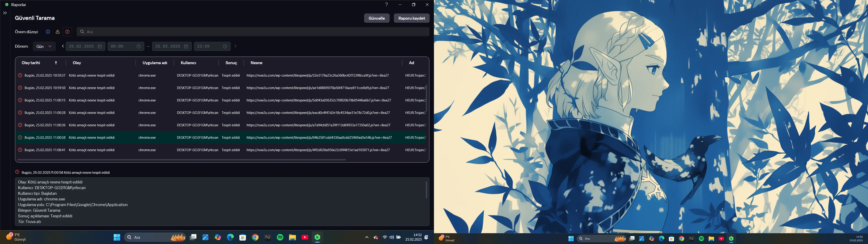Image resolution: width=868 pixels, height=244 pixels.
Task: Click the Olay column header
Action: point(77,63)
